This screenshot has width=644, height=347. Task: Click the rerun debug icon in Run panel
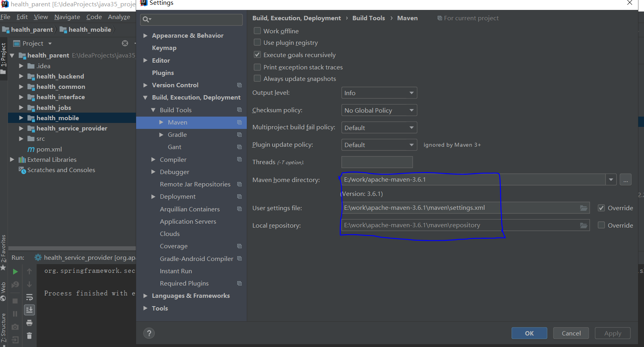(x=15, y=284)
